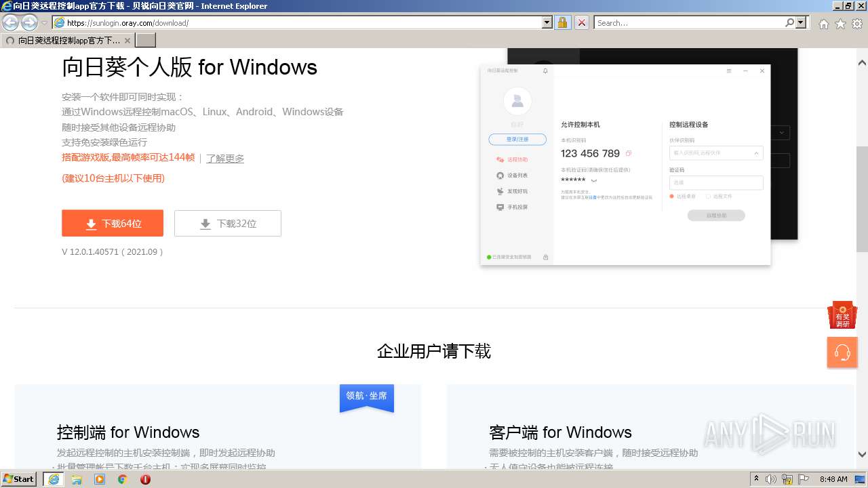The image size is (868, 488).
Task: Click the page scrollbar down arrow
Action: (862, 454)
